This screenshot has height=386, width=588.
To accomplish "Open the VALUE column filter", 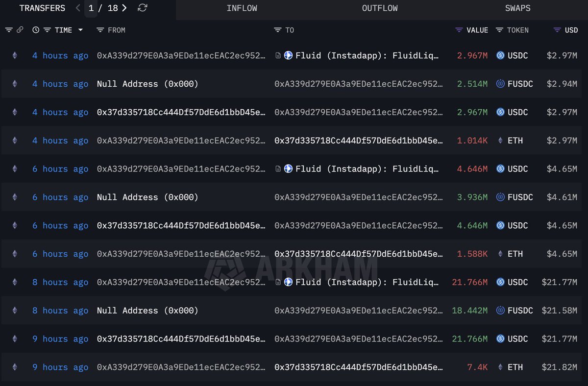I will [459, 30].
